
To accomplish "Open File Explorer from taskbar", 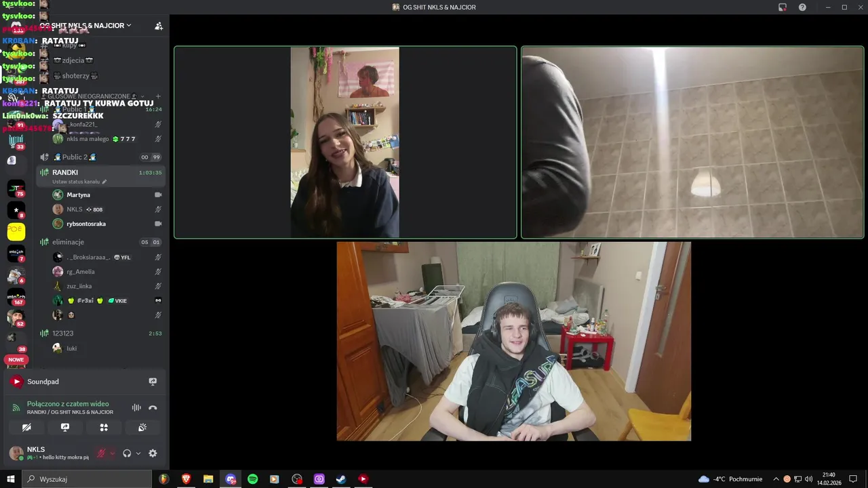I will pos(208,479).
